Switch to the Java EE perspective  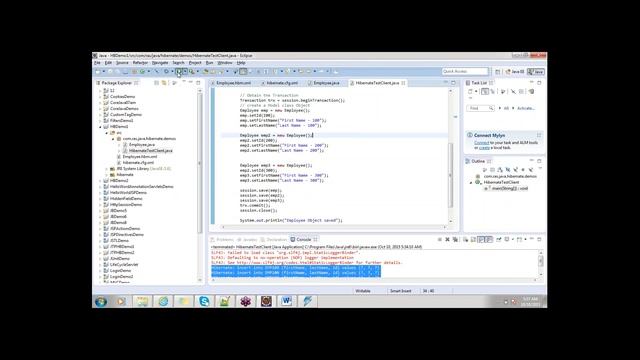pos(515,72)
